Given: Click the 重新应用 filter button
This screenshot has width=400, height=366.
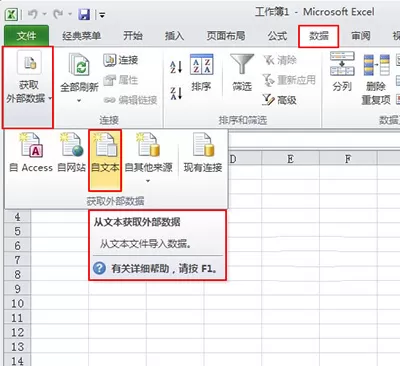Looking at the screenshot, I should click(289, 80).
